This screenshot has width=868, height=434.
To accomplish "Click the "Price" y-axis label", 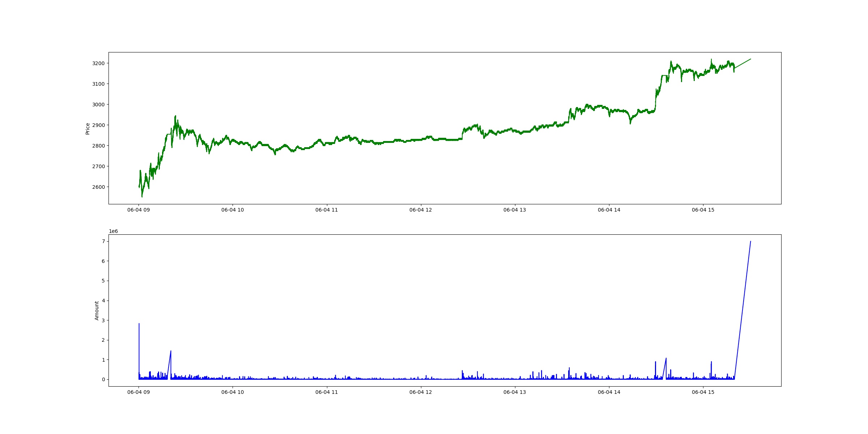I will tap(88, 129).
